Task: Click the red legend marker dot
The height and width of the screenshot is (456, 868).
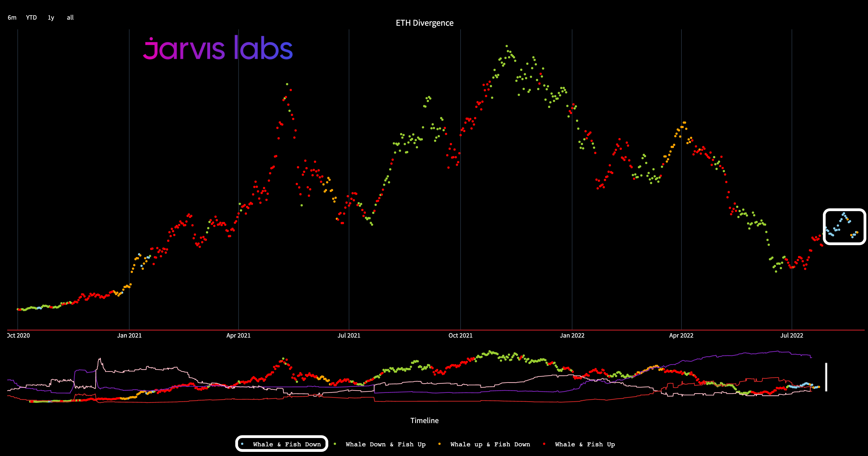Action: pos(544,444)
